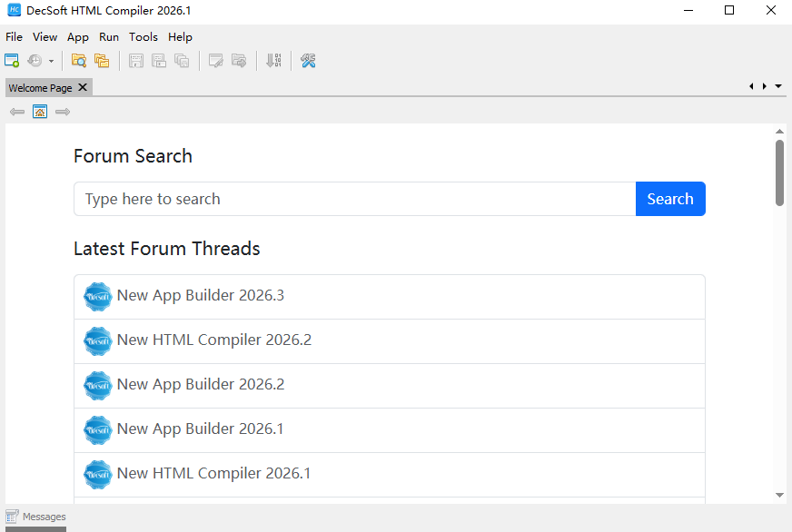Click the back navigation arrow
This screenshot has height=532, width=792.
point(16,111)
